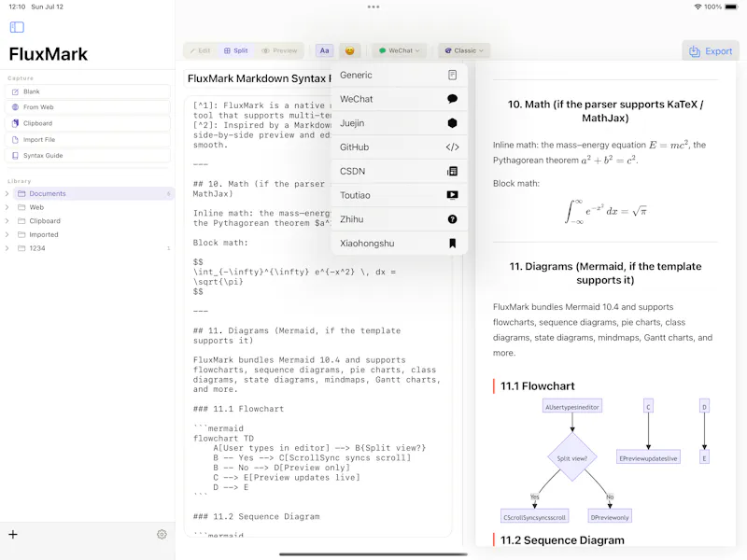Toggle the sidebar panel icon
This screenshot has width=747, height=560.
[x=17, y=27]
